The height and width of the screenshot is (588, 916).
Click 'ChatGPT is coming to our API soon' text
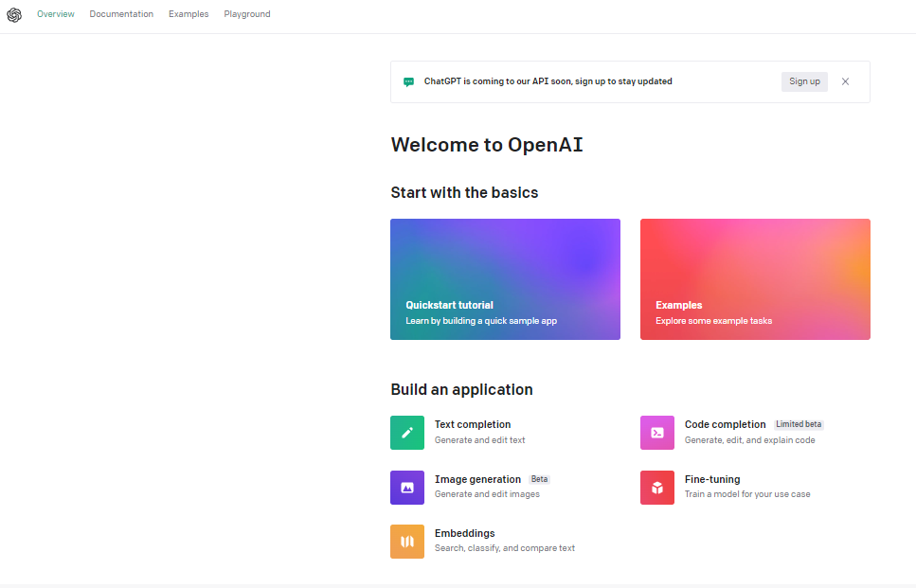click(x=498, y=81)
